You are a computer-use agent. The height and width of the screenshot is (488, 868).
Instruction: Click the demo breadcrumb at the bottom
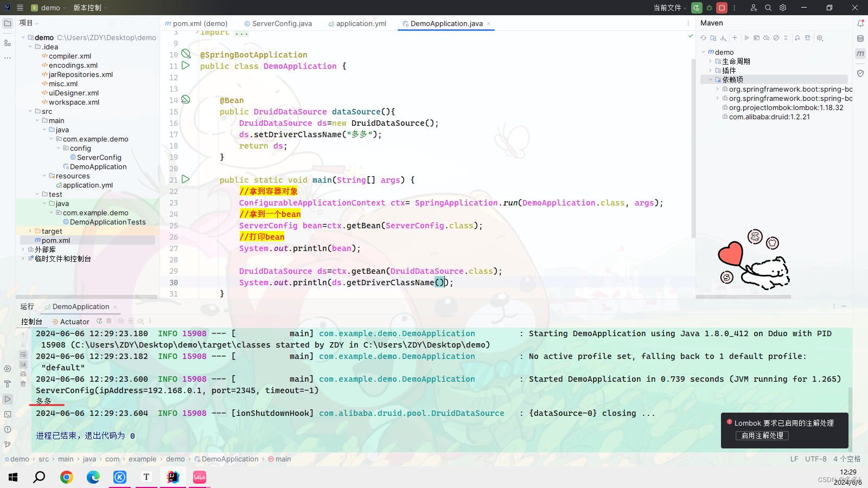(20, 459)
